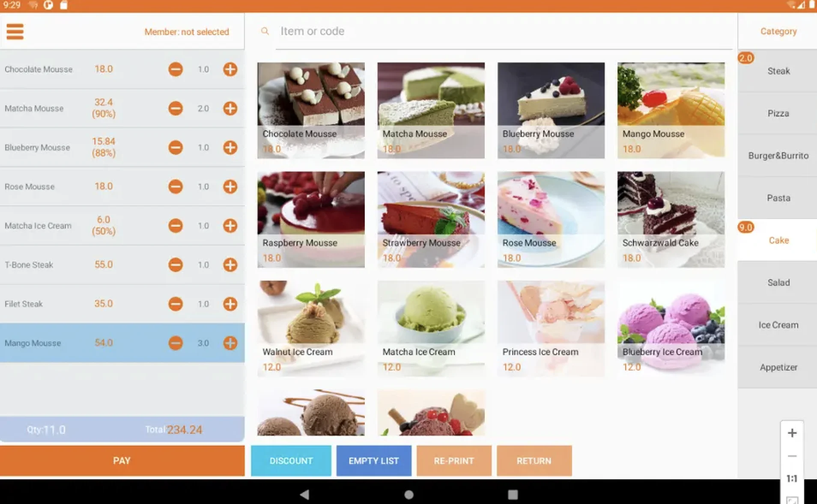817x504 pixels.
Task: Zoom in with the plus control
Action: click(792, 433)
